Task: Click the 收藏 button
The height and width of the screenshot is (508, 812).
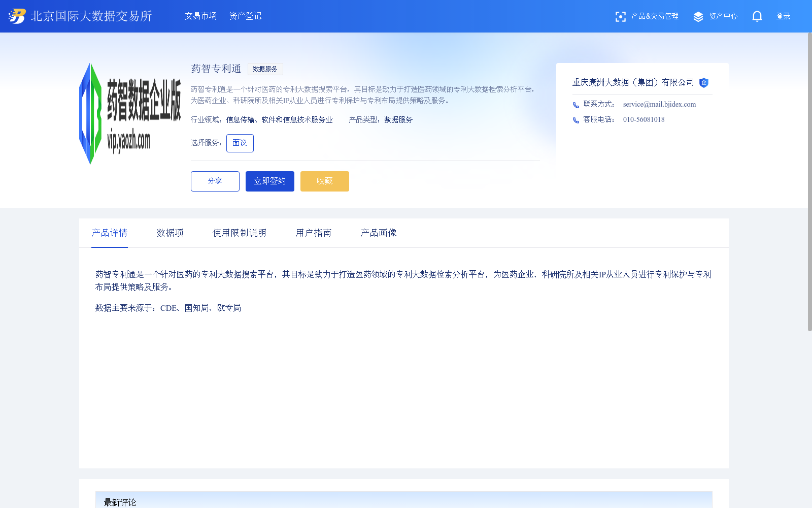Action: click(x=325, y=181)
